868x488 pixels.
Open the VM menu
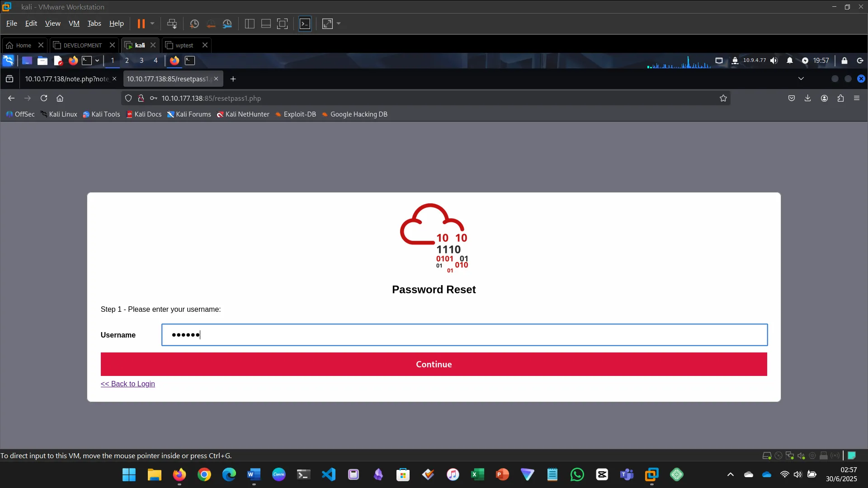(x=74, y=23)
